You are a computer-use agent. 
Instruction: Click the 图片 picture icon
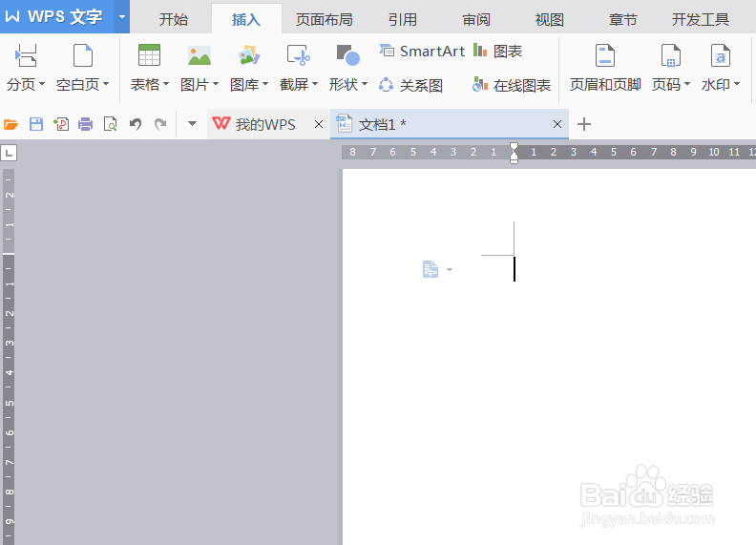coord(199,55)
